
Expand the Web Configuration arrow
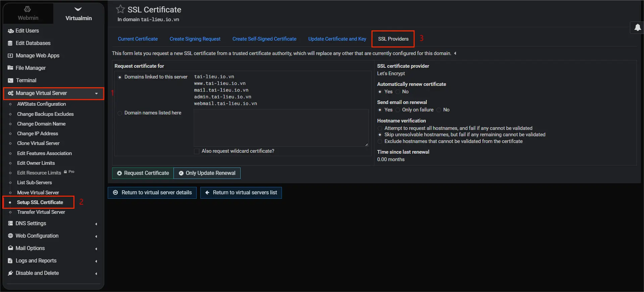click(96, 236)
